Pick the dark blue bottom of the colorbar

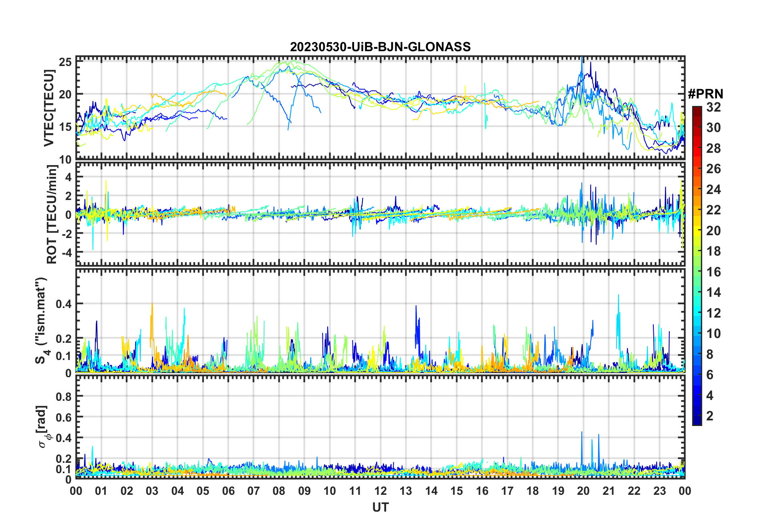click(x=697, y=422)
